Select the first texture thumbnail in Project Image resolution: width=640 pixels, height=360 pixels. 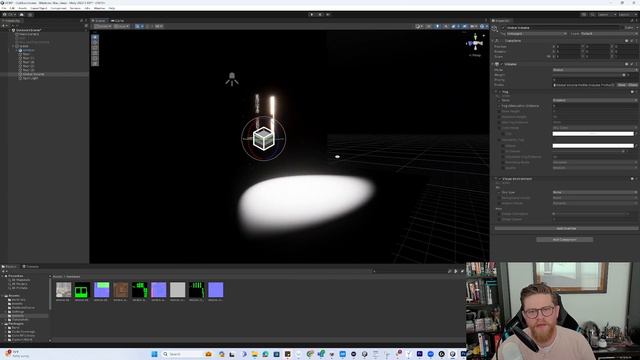[x=63, y=290]
